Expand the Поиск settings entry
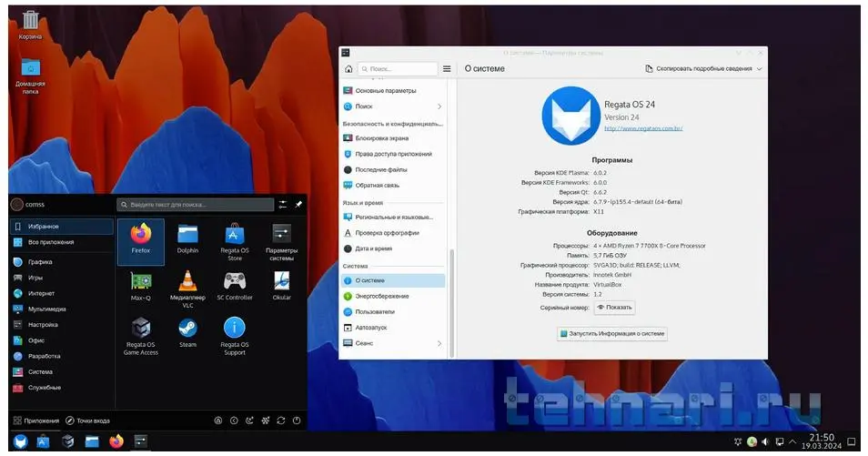The image size is (868, 456). click(439, 106)
